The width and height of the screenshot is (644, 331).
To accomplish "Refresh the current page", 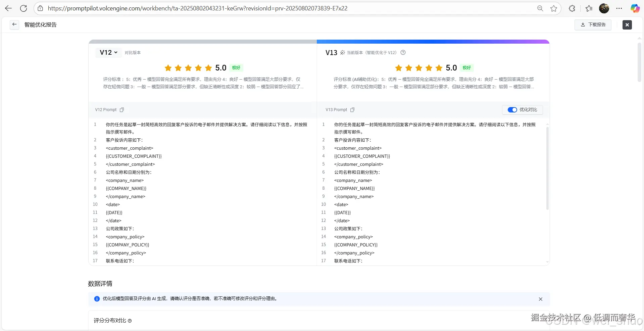I will point(23,8).
